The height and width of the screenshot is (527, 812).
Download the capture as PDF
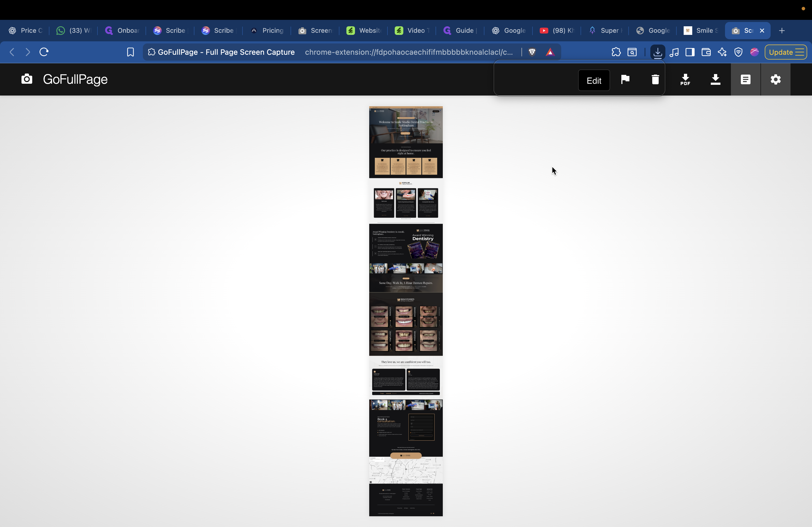[686, 79]
